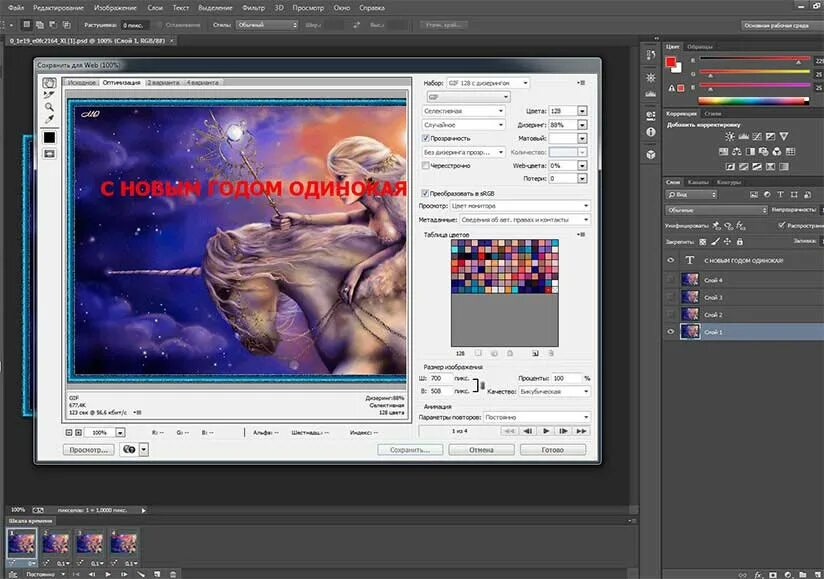Click the Сохранить... button
The width and height of the screenshot is (824, 579).
[x=410, y=450]
